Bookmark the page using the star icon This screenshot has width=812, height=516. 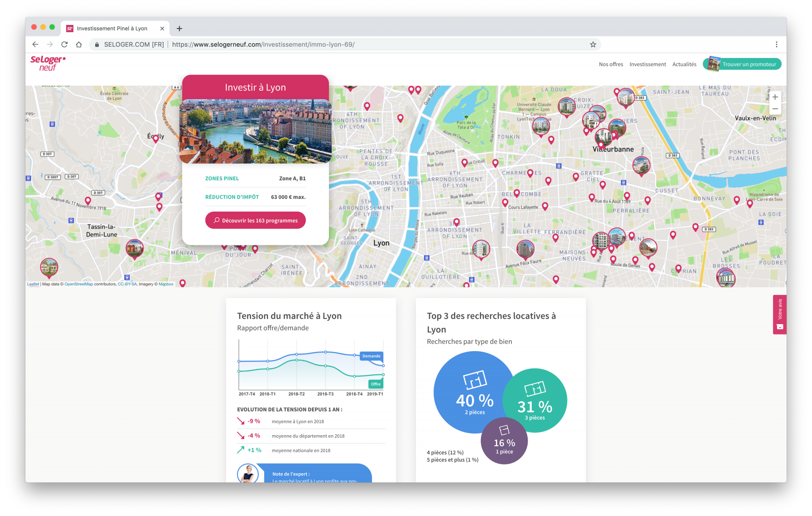click(593, 44)
